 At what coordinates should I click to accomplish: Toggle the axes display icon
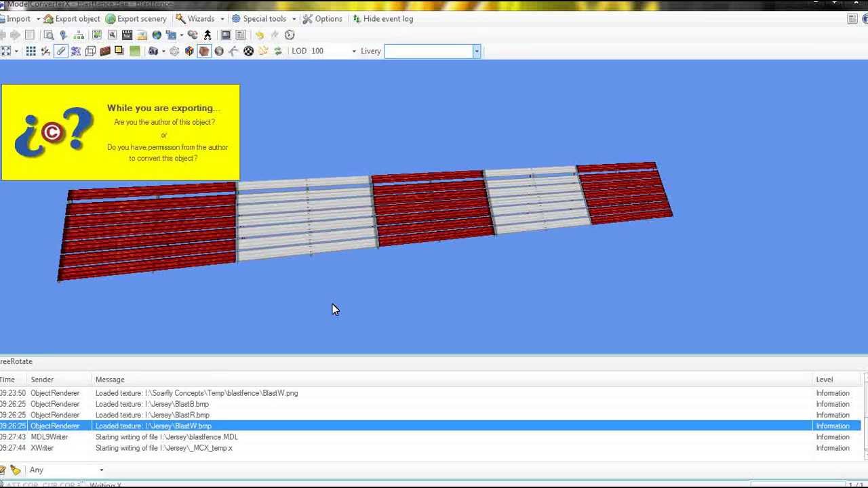(45, 51)
